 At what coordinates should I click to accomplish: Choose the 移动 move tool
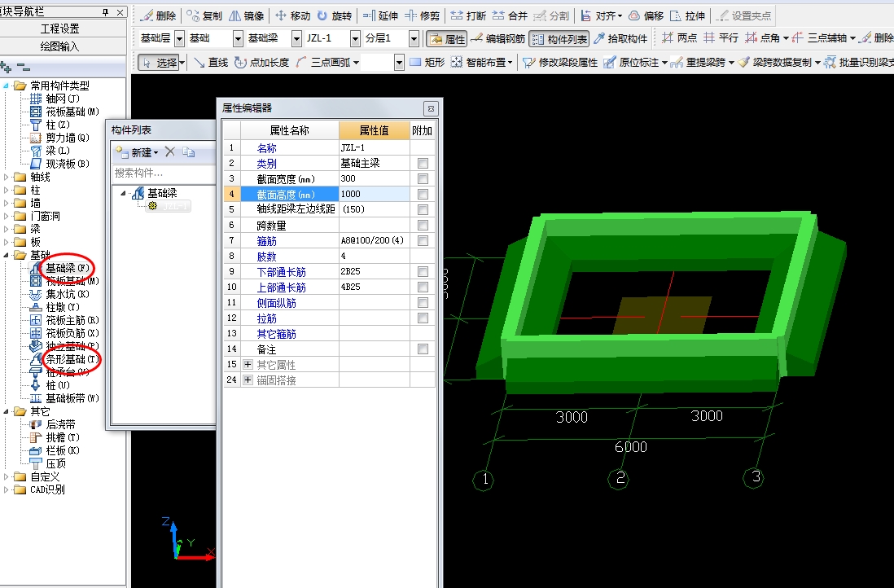(293, 16)
